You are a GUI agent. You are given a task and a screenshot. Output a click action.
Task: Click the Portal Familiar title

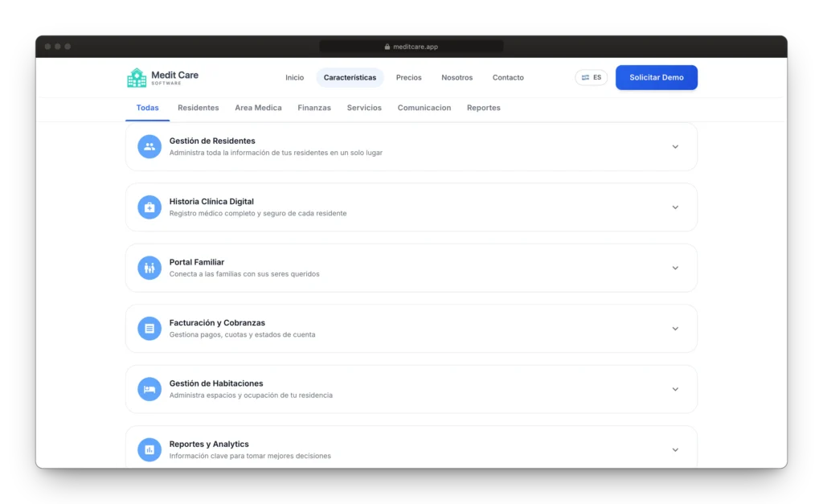tap(197, 262)
